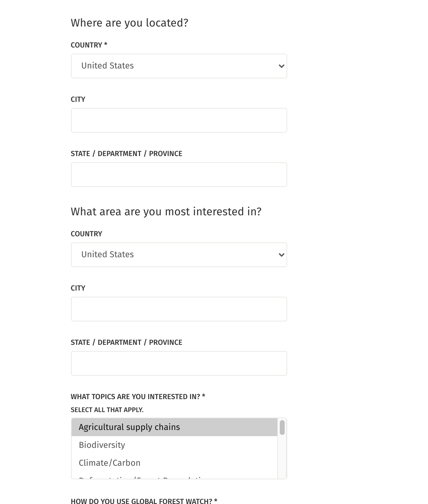
Task: Click the City field under interested area
Action: click(179, 309)
